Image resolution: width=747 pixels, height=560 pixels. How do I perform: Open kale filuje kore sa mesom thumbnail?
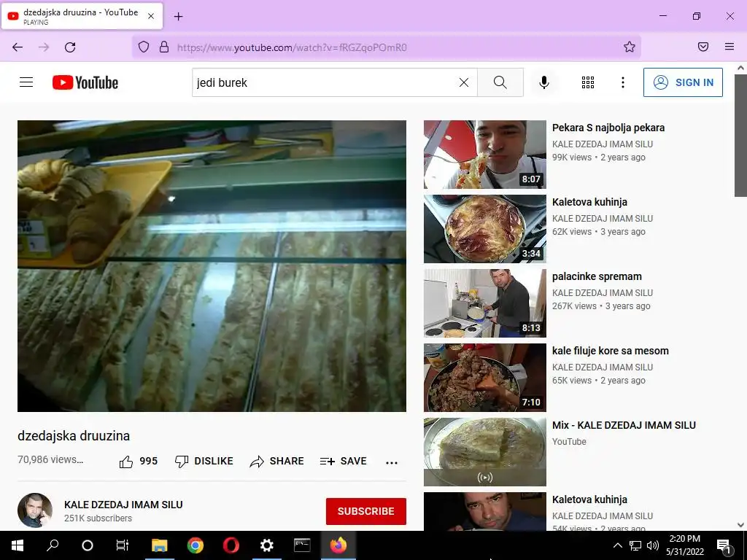(x=484, y=377)
